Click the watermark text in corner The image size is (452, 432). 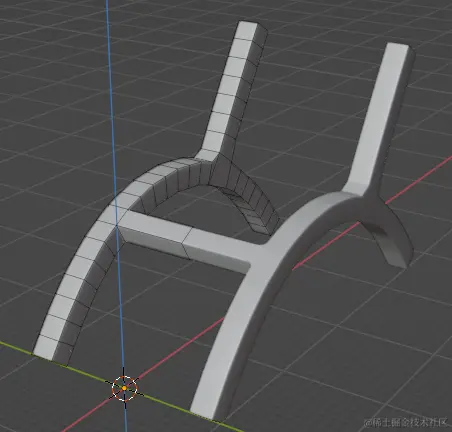point(406,423)
